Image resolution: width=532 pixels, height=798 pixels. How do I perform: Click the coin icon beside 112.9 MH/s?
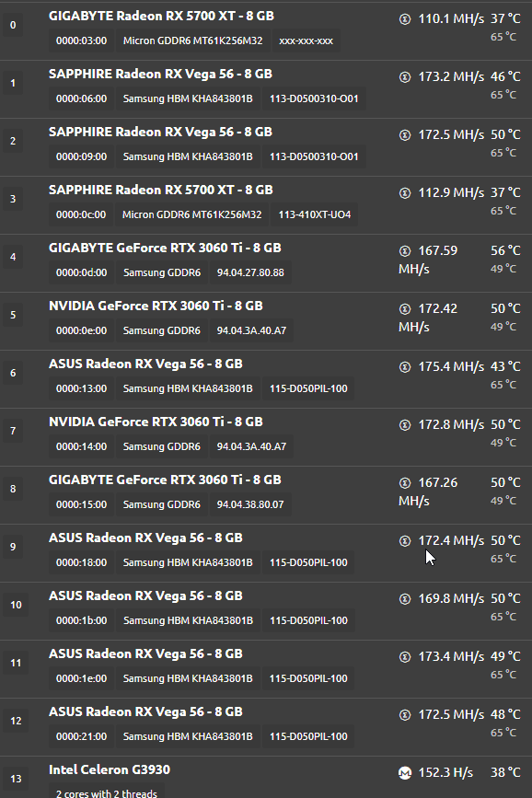coord(405,193)
